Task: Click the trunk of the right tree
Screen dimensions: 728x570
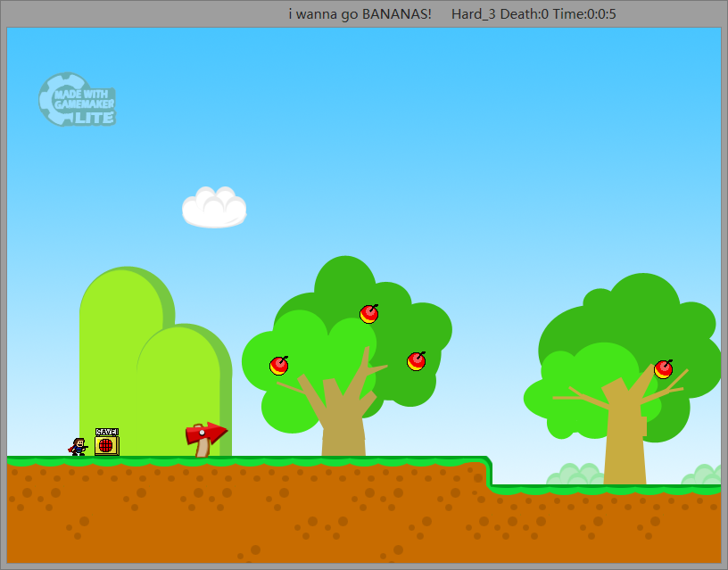Action: tap(625, 446)
